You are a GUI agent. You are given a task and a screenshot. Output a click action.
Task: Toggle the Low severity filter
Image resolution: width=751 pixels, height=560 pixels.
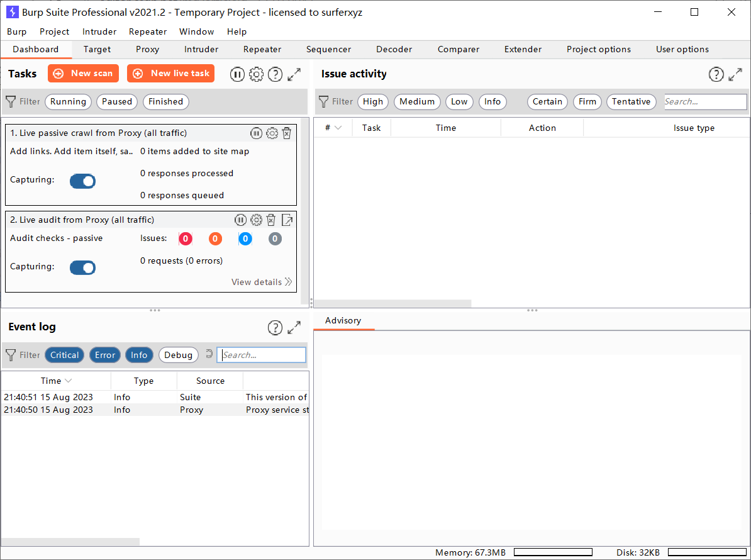click(459, 101)
